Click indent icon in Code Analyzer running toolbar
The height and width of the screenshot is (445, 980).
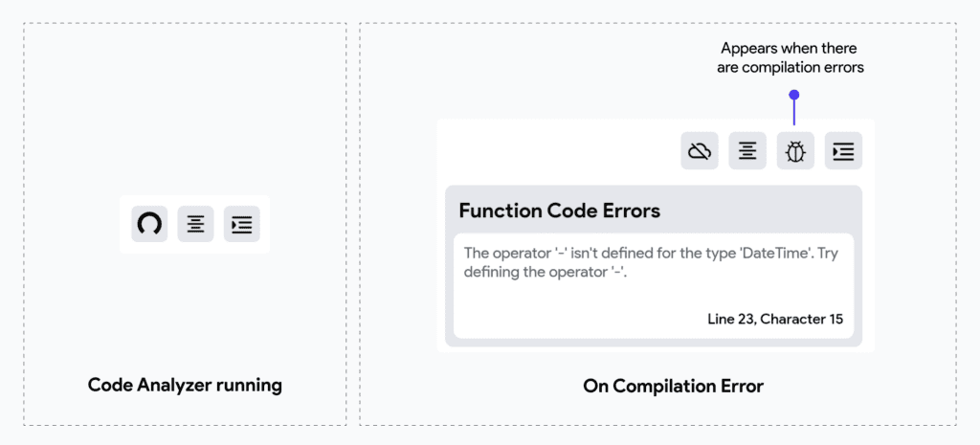pos(242,224)
